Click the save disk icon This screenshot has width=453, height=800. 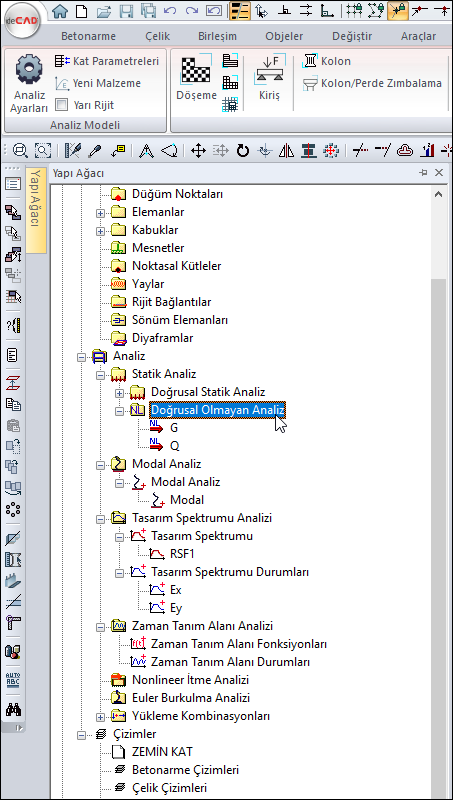click(126, 10)
